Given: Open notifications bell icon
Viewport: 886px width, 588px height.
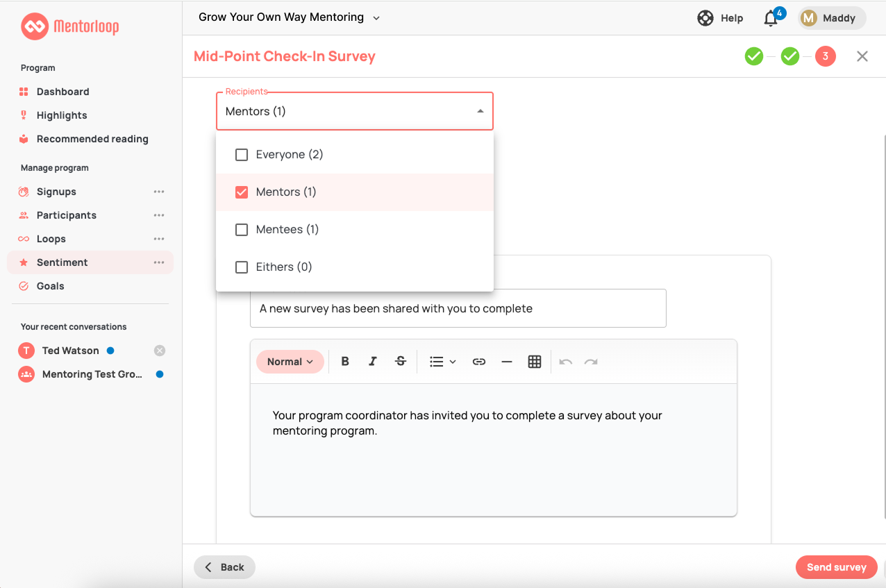Looking at the screenshot, I should coord(771,19).
